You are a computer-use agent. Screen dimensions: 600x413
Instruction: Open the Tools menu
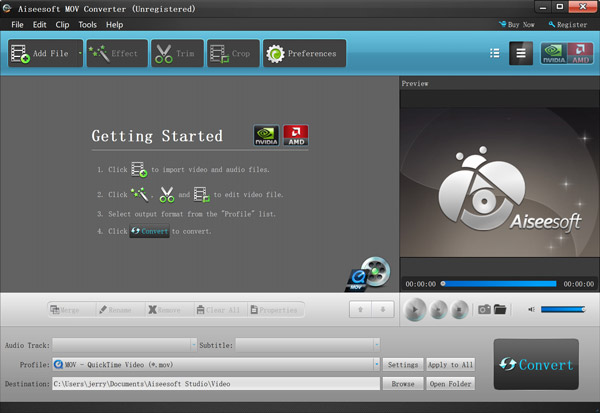pyautogui.click(x=88, y=24)
